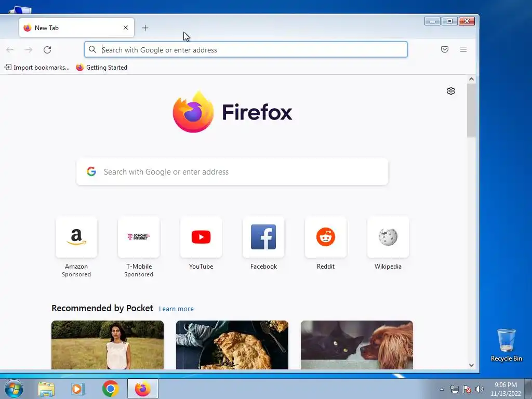Screen dimensions: 532x399
Task: Follow the Pocket Learn more link
Action: click(177, 309)
